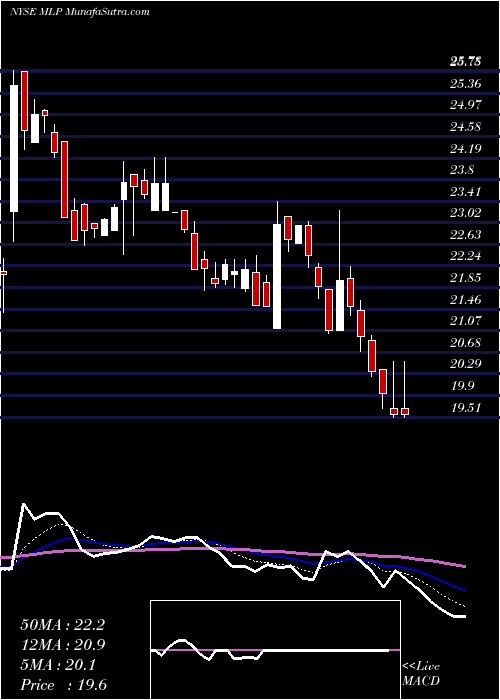Image resolution: width=500 pixels, height=700 pixels.
Task: Click the last red candle near 19.51
Action: [405, 411]
